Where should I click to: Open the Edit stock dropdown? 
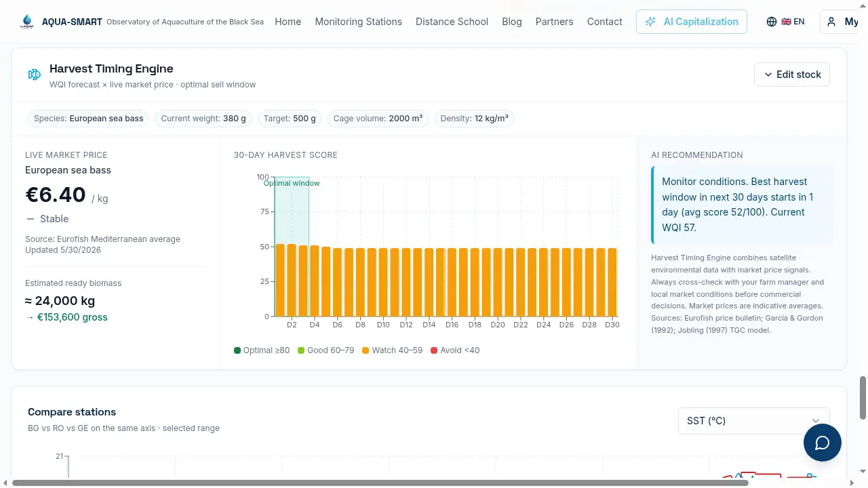[792, 75]
